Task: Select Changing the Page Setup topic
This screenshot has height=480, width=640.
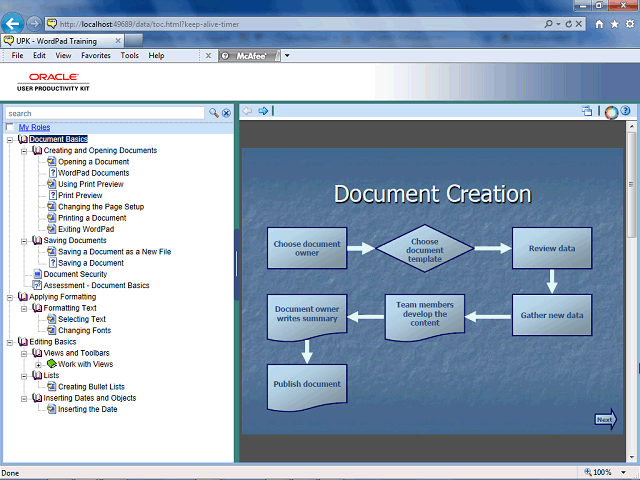Action: click(x=101, y=207)
